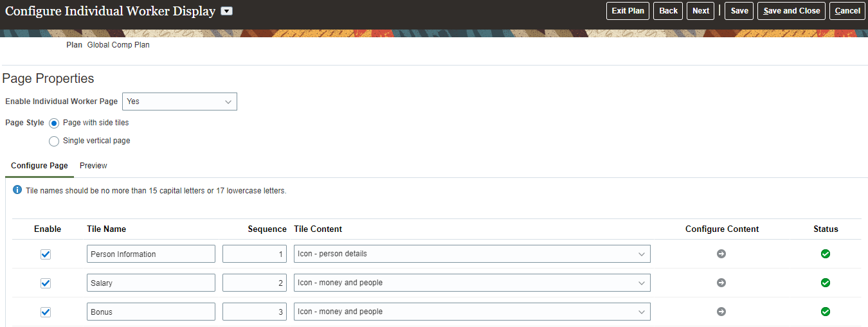Click the Exit Plan button
Image resolution: width=868 pixels, height=327 pixels.
pos(628,11)
